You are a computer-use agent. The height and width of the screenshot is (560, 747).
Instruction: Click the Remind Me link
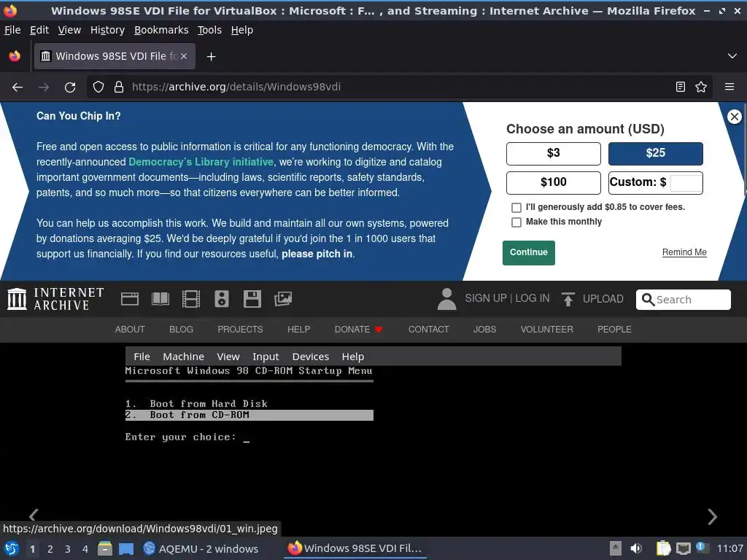[684, 252]
